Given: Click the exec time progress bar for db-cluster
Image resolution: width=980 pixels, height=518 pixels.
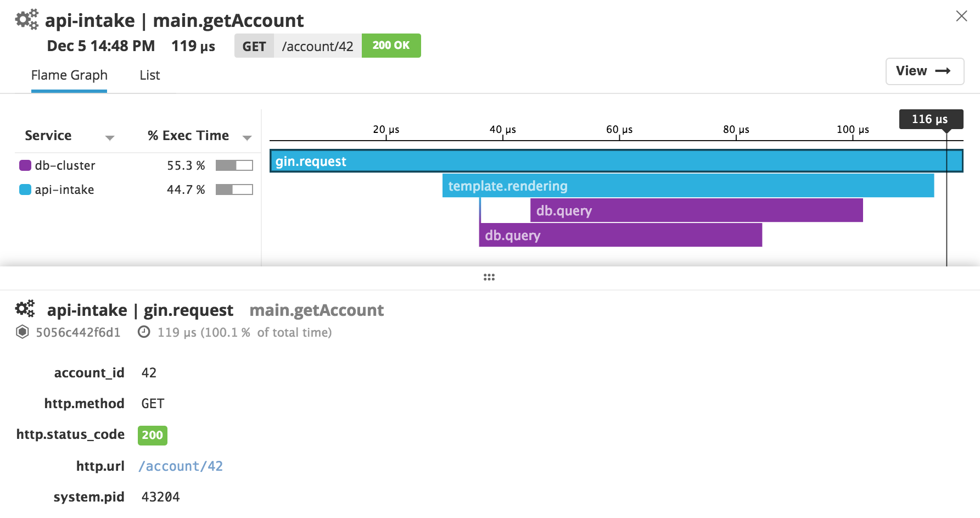Looking at the screenshot, I should point(234,165).
